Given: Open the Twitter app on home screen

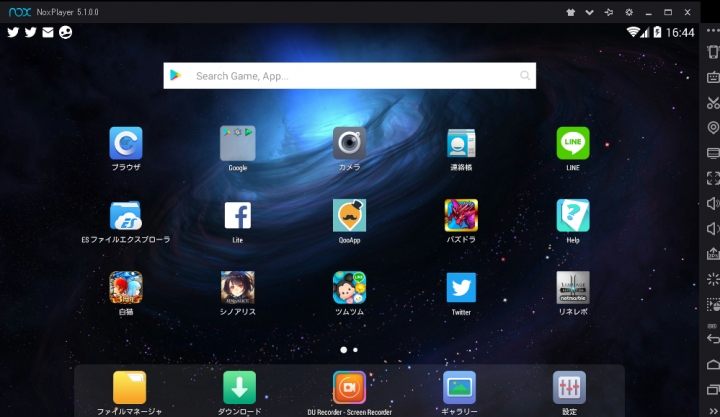Looking at the screenshot, I should click(461, 288).
